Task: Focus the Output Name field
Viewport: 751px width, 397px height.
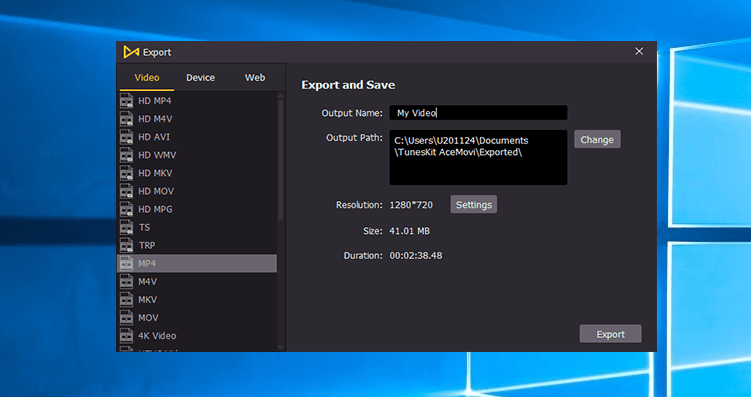Action: tap(478, 113)
